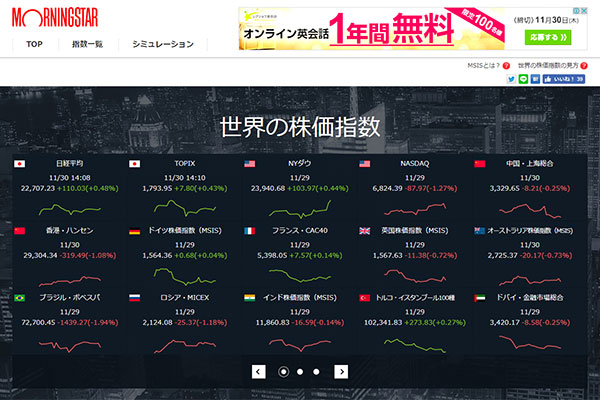Image resolution: width=600 pixels, height=400 pixels.
Task: Click the green 応募する ad button
Action: pos(548,38)
